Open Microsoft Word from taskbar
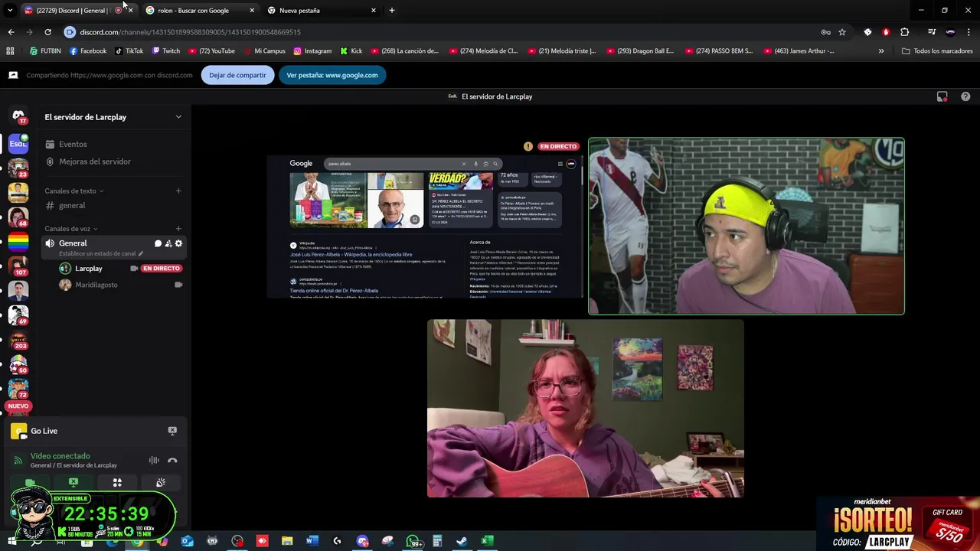 coord(312,541)
